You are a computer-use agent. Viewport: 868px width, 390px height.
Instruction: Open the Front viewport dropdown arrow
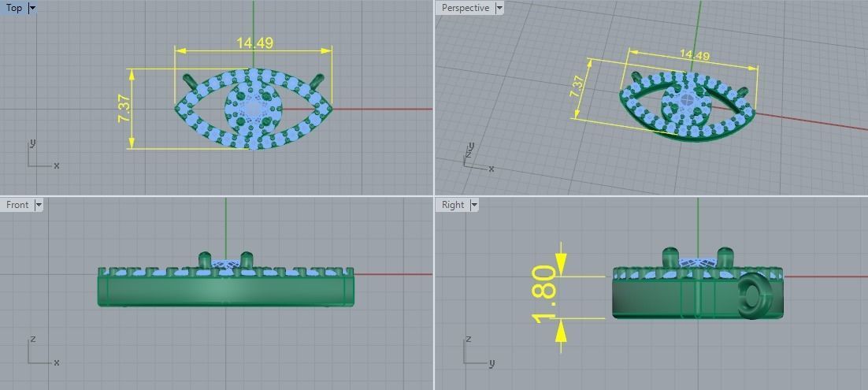[38, 204]
